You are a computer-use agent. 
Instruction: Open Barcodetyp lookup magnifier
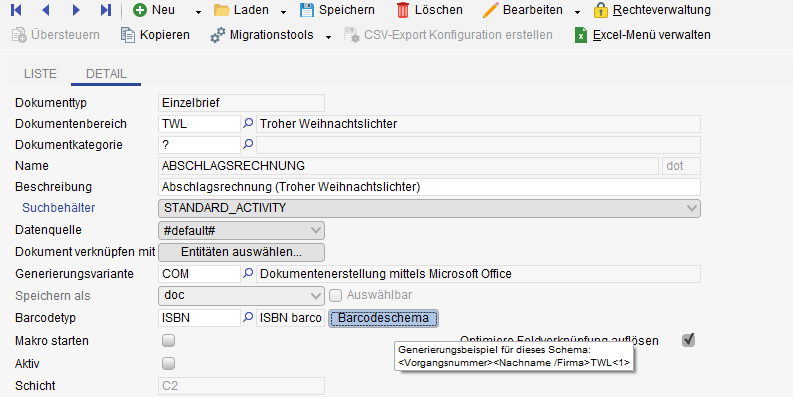pos(248,318)
